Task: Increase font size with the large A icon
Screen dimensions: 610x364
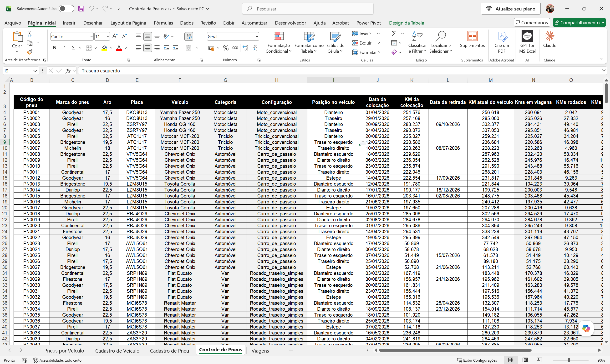Action: click(x=115, y=36)
